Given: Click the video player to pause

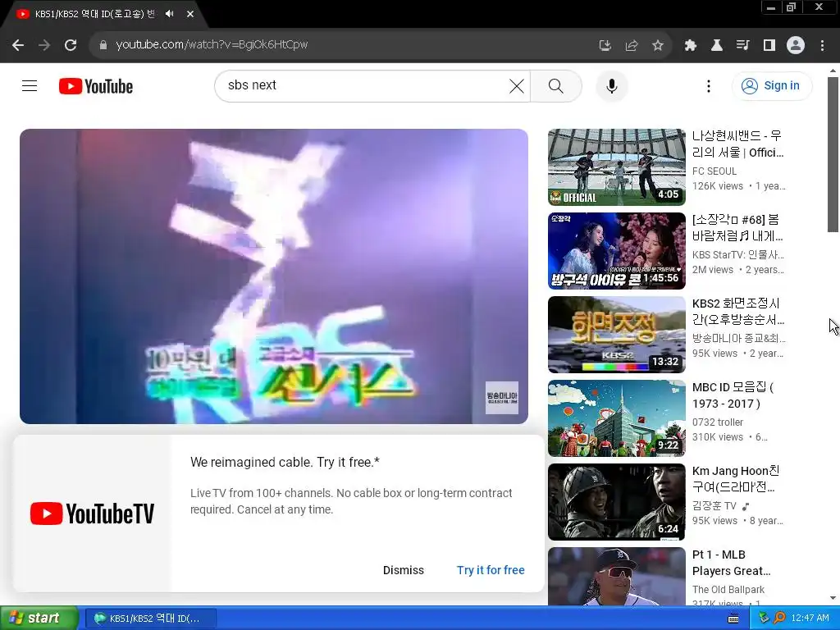Looking at the screenshot, I should point(274,276).
